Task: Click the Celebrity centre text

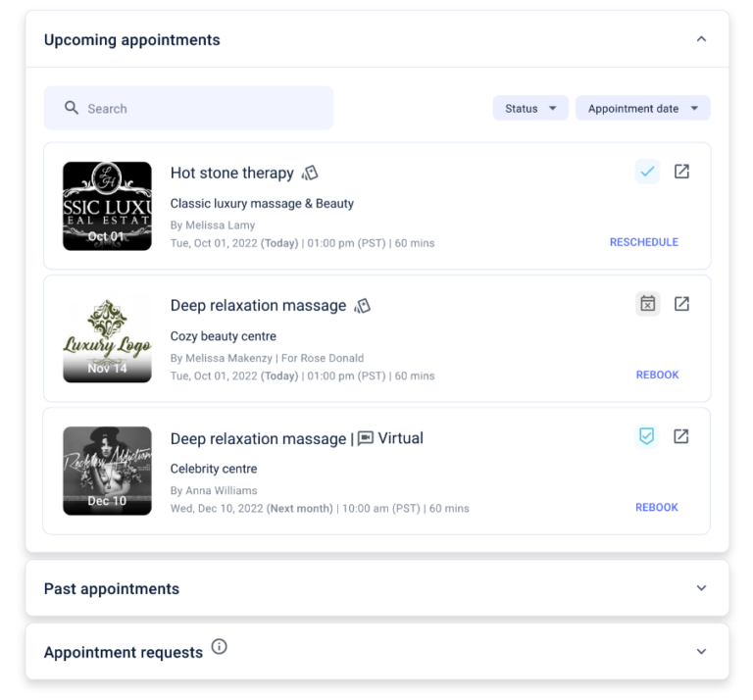Action: [x=214, y=469]
